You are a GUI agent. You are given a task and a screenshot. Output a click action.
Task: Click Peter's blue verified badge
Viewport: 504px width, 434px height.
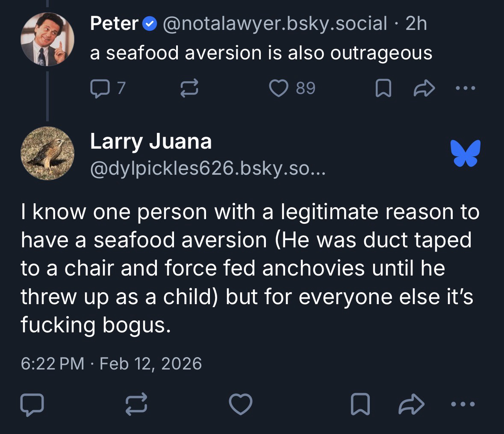click(x=148, y=24)
